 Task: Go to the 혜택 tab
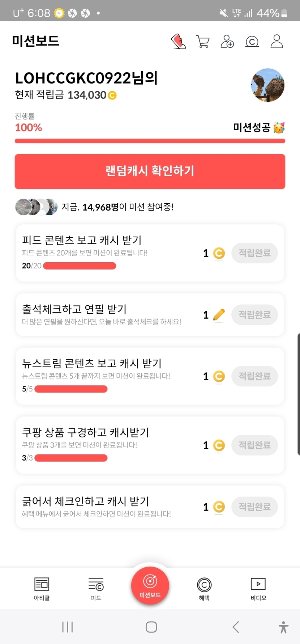tap(204, 589)
